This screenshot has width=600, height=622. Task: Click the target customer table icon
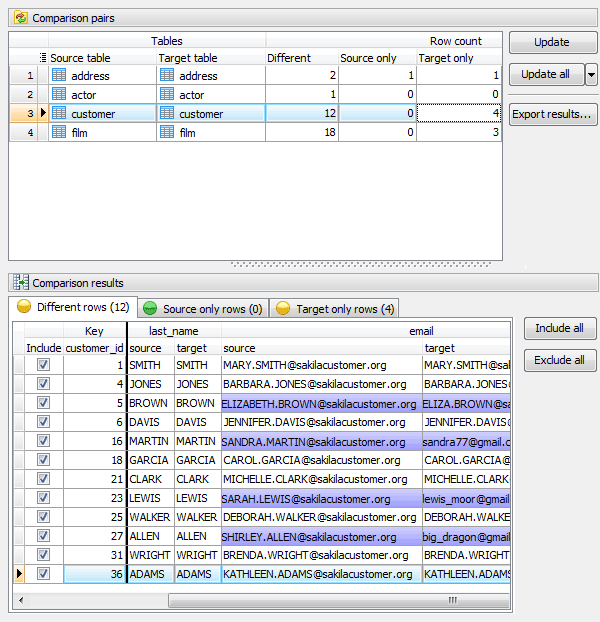coord(167,114)
